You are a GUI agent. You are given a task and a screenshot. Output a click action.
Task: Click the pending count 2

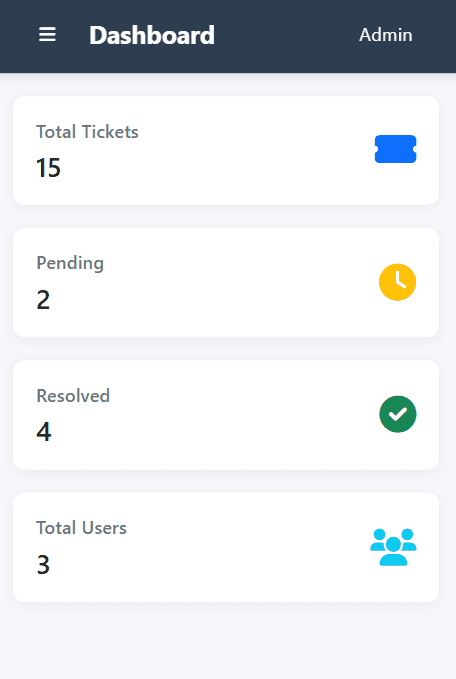43,300
